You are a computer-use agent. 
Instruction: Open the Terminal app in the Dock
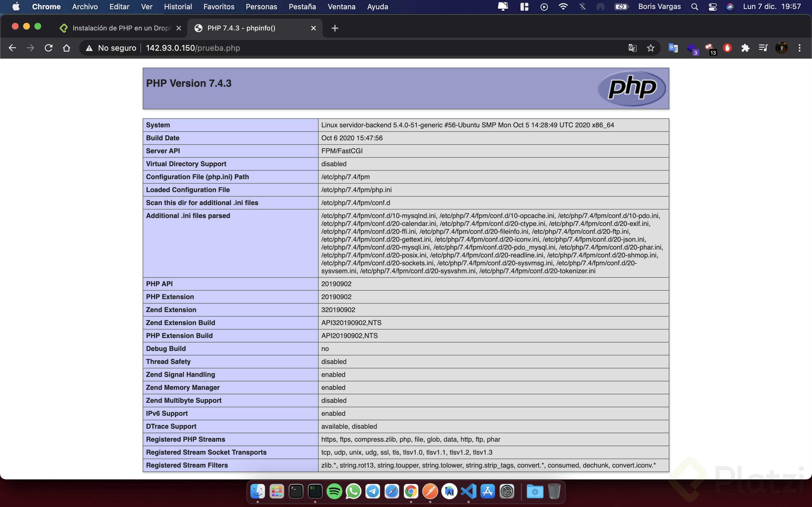295,491
